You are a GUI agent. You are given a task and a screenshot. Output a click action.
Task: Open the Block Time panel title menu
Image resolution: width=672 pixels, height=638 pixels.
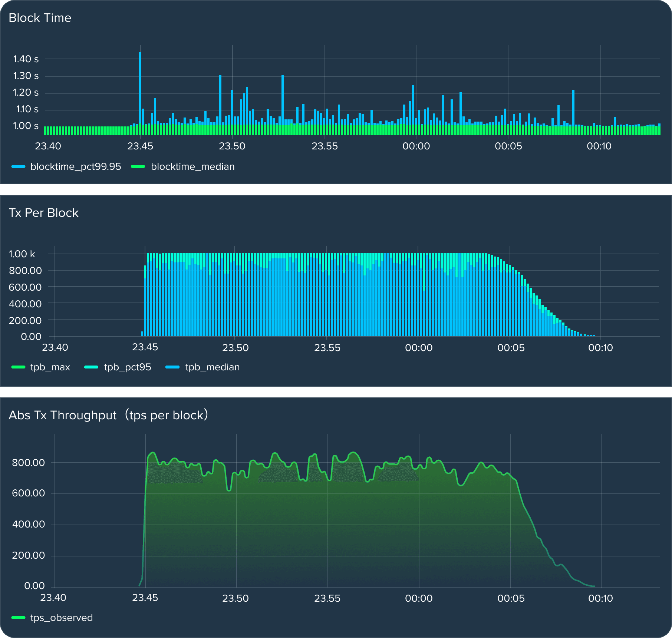pos(40,18)
